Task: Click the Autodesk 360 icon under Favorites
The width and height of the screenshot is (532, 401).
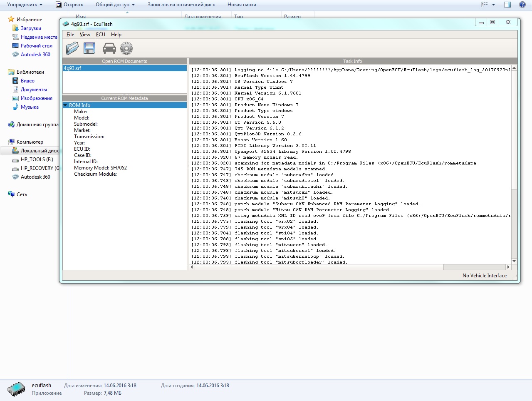Action: pyautogui.click(x=15, y=55)
